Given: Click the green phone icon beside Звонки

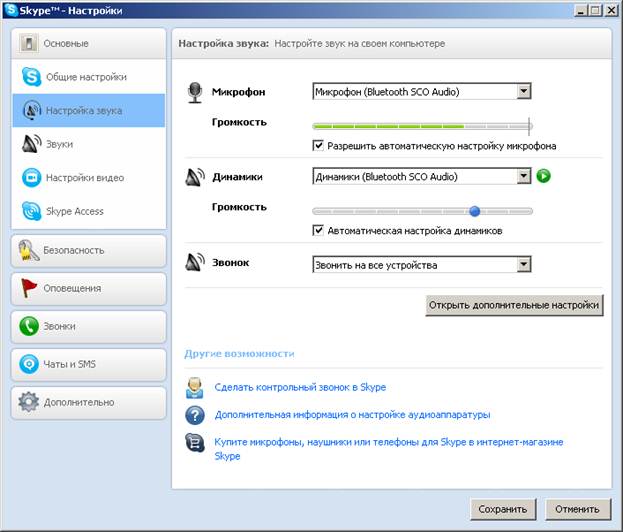Looking at the screenshot, I should point(29,326).
